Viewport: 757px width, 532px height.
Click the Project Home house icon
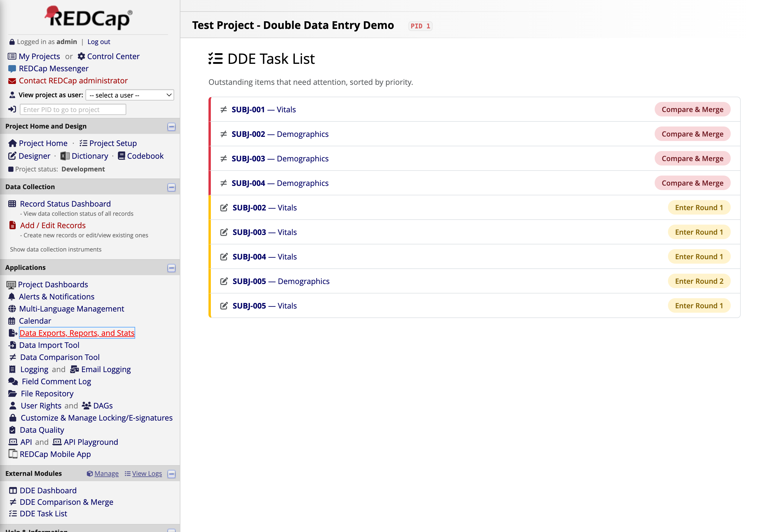[12, 143]
